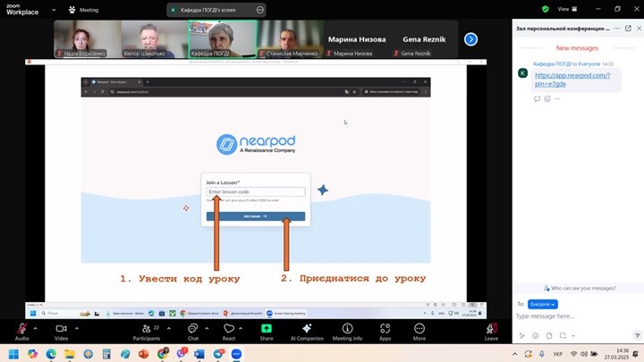Open Meeting info

tap(347, 332)
